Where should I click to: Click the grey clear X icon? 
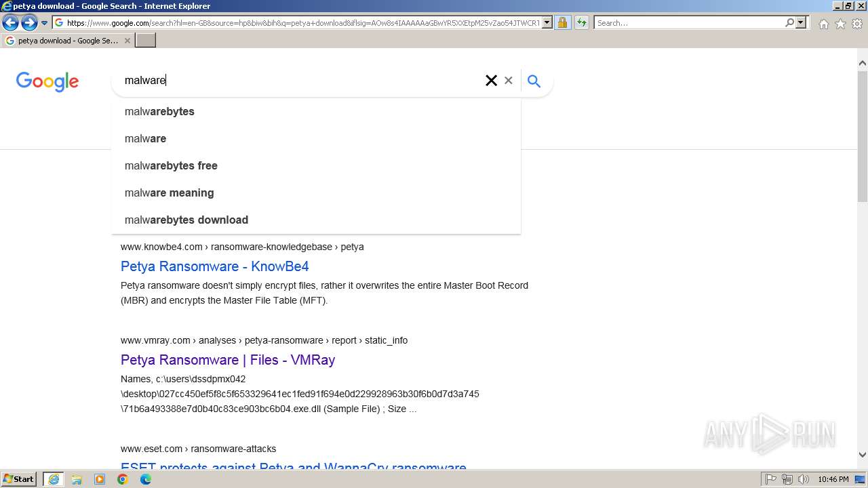coord(508,81)
